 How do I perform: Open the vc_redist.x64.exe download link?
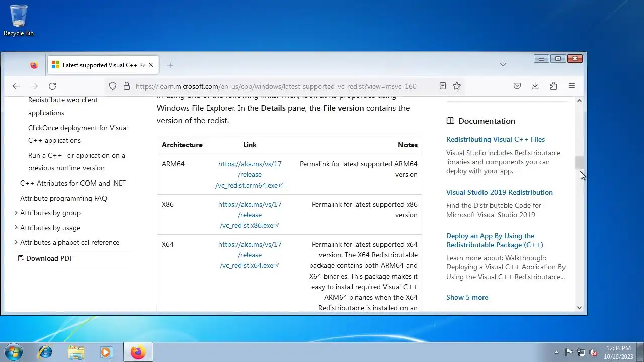click(x=250, y=255)
